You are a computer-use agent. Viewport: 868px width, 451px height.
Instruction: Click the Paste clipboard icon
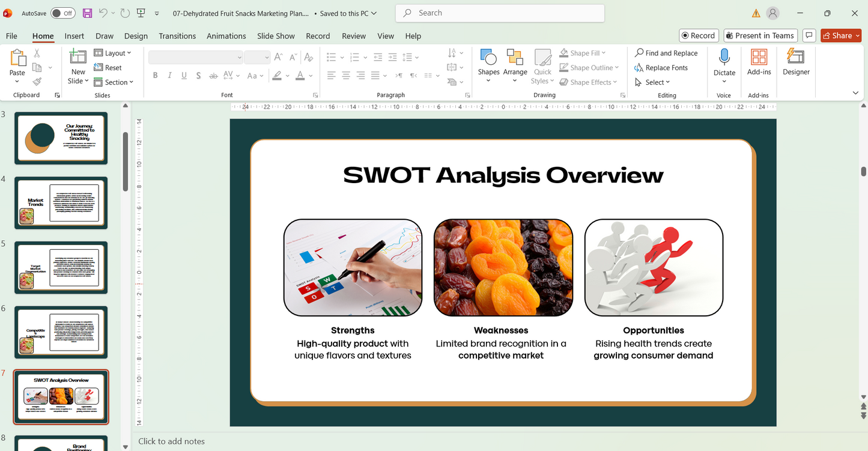(17, 59)
